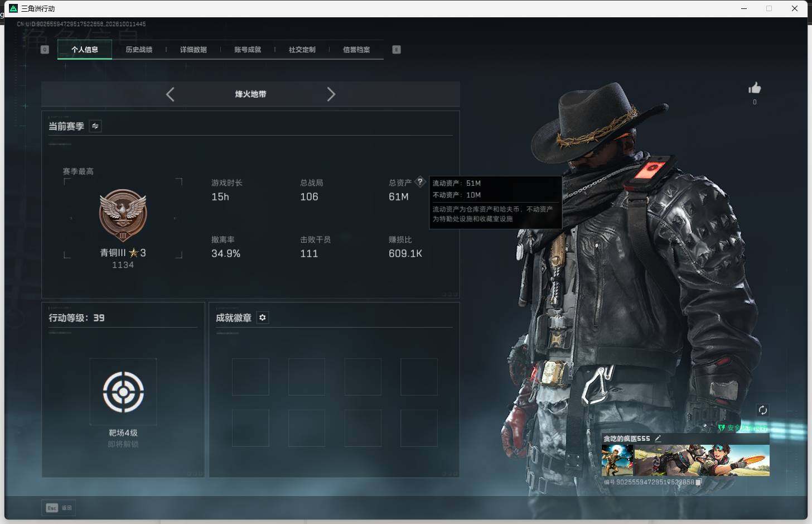Edit the player name with pencil icon
The image size is (812, 524).
(x=658, y=439)
